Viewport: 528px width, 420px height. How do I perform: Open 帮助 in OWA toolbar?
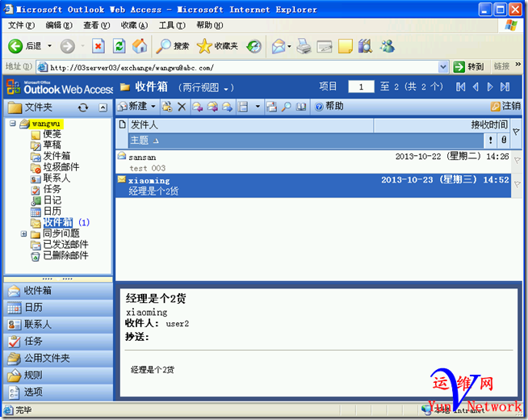pos(329,107)
